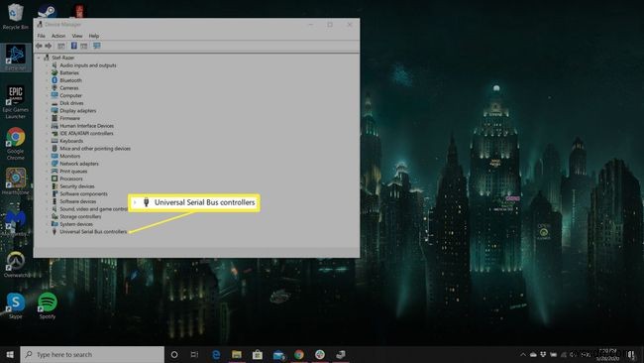This screenshot has width=644, height=363.
Task: Open the Action menu
Action: [x=57, y=36]
